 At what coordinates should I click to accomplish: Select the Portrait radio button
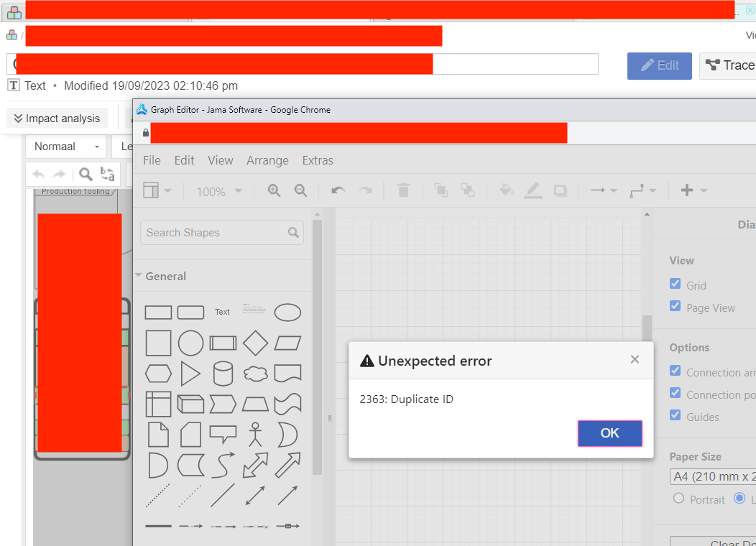pos(678,499)
